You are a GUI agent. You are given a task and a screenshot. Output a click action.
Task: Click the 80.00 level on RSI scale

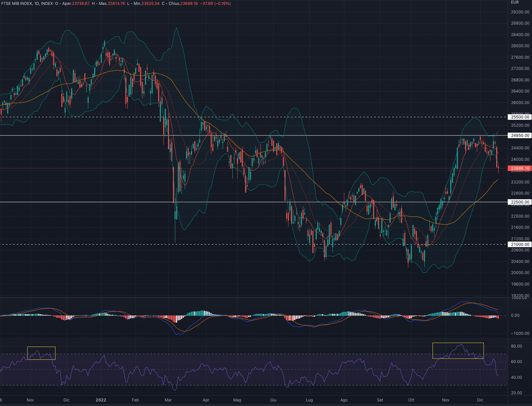tap(516, 346)
